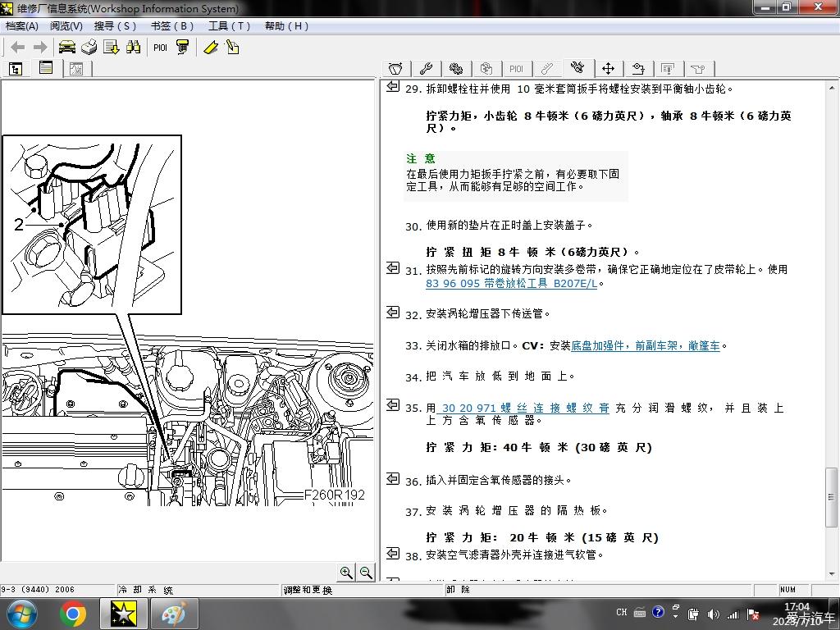This screenshot has width=840, height=630.
Task: Click status bar text 卸除
Action: (459, 589)
